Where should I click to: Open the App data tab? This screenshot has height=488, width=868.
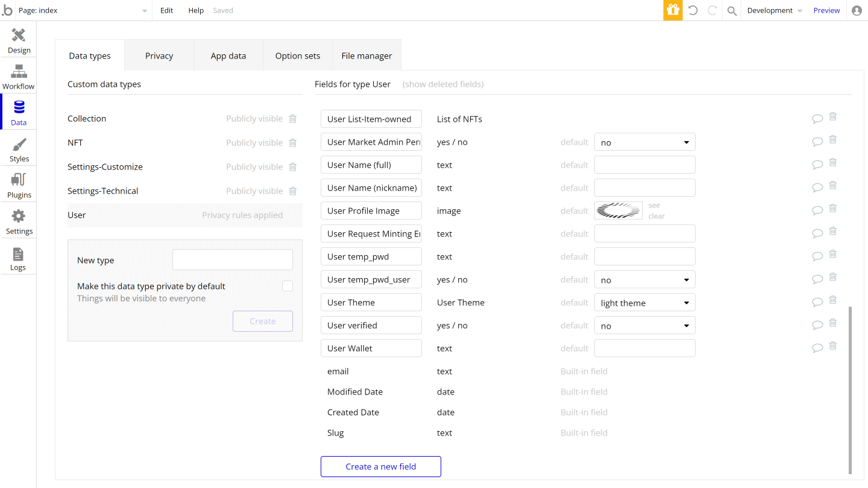228,55
